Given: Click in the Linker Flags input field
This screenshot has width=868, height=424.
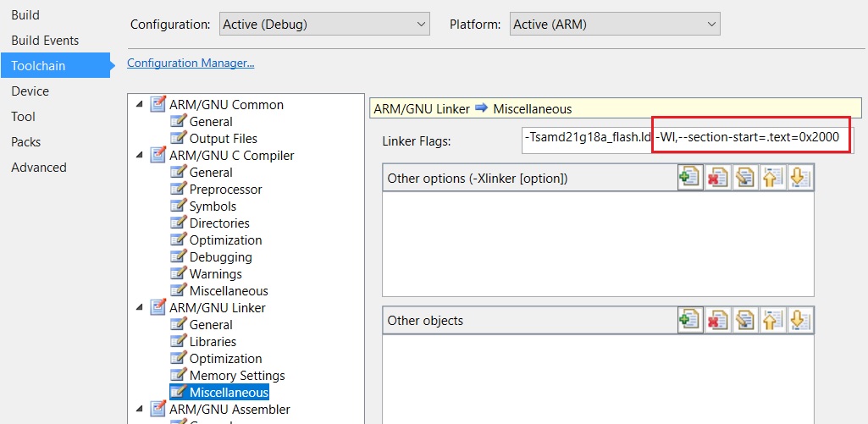Looking at the screenshot, I should point(687,140).
